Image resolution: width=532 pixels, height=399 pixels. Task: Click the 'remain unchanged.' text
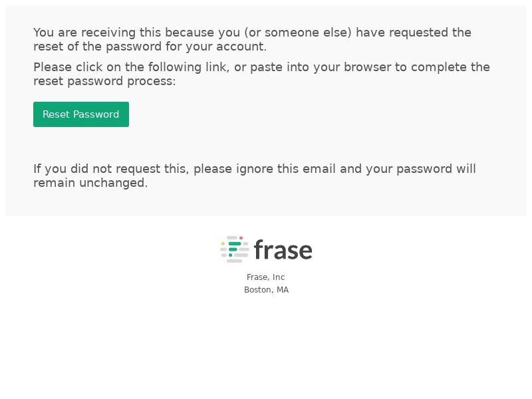pyautogui.click(x=90, y=183)
